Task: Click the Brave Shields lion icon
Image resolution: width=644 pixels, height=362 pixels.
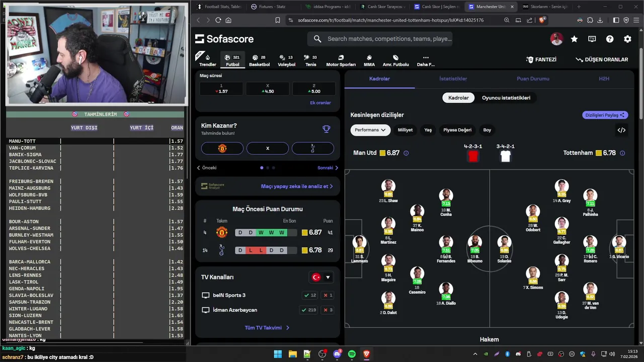Action: (x=542, y=20)
